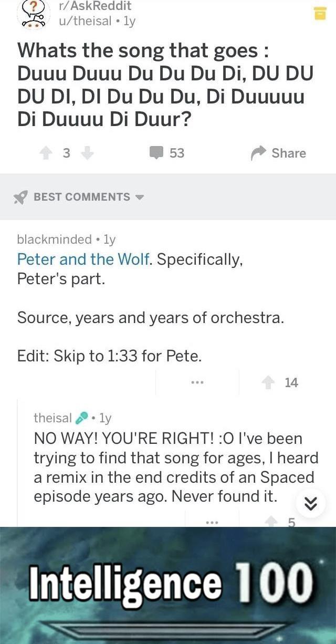Image resolution: width=336 pixels, height=644 pixels.
Task: Open the Peter and the Wolf link
Action: (x=83, y=259)
